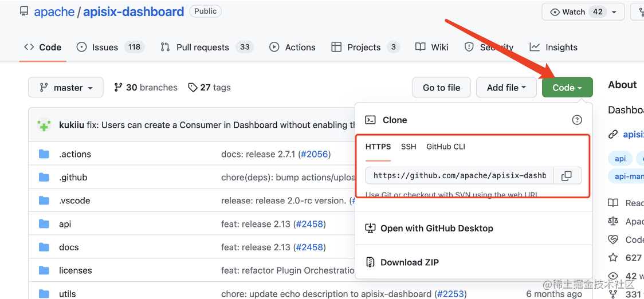Click the repository book icon beside apache
644x299 pixels.
click(x=24, y=11)
